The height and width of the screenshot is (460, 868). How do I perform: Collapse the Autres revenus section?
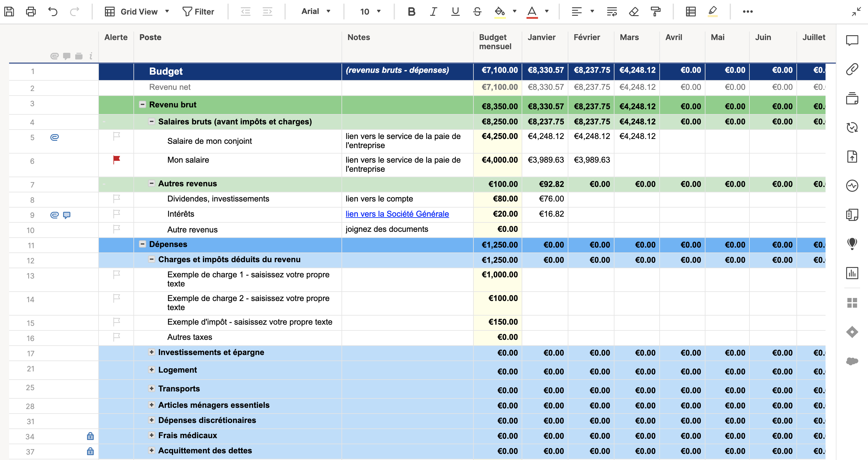click(x=152, y=183)
